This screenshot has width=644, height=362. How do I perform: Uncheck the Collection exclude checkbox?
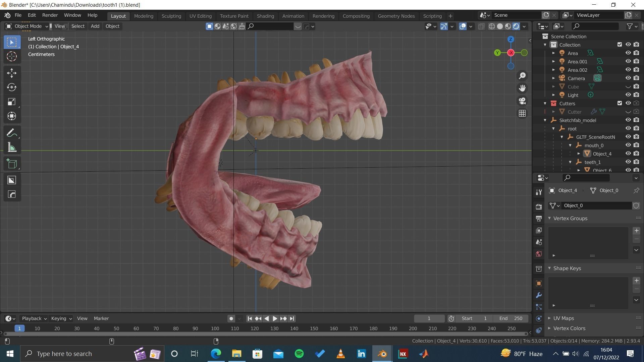tap(620, 45)
